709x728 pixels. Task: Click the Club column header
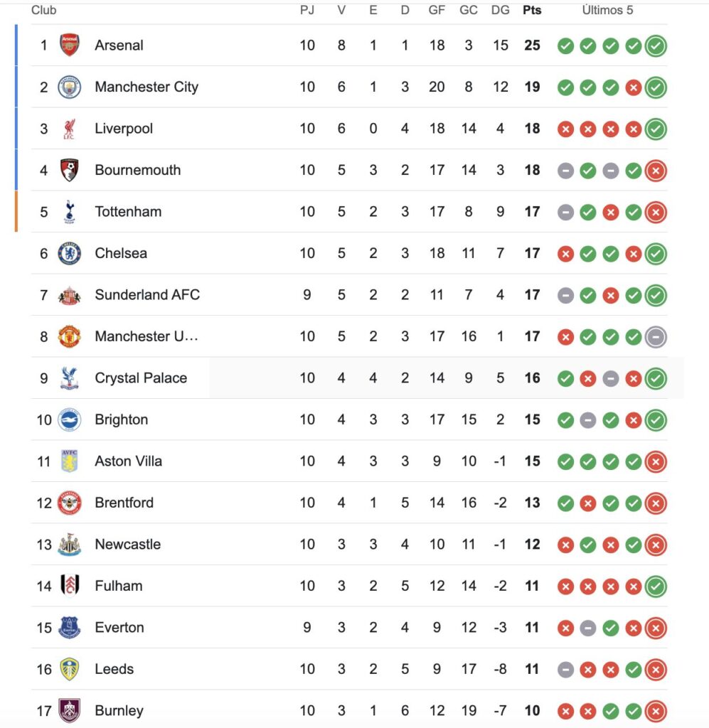44,10
